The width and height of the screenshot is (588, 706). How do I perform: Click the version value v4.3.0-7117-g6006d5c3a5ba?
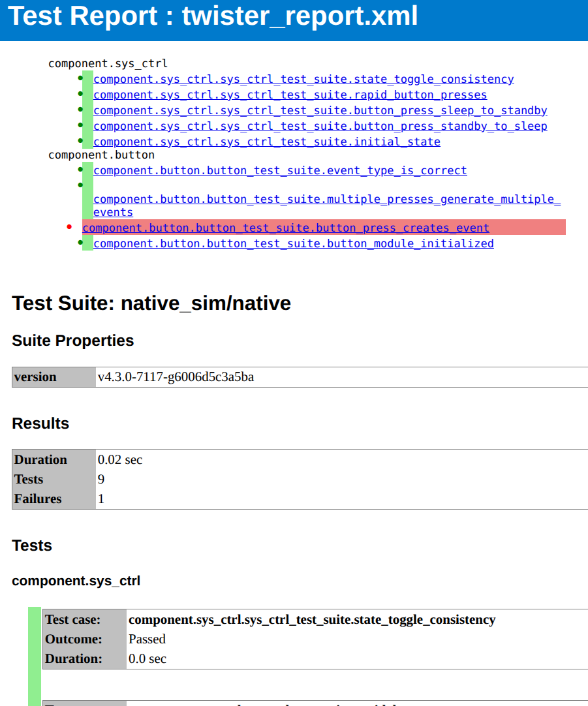point(176,377)
